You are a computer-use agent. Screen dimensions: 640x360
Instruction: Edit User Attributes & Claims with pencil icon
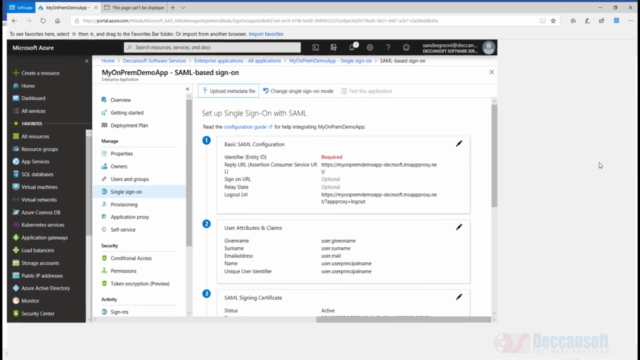pyautogui.click(x=459, y=227)
